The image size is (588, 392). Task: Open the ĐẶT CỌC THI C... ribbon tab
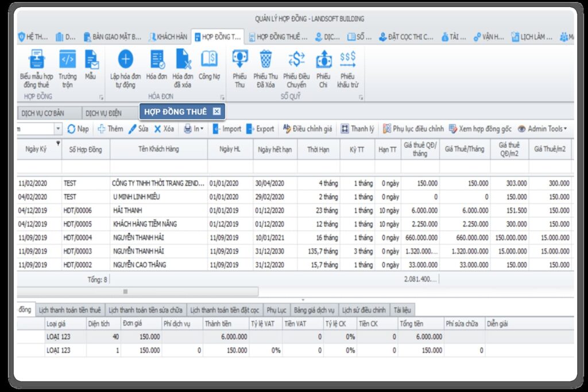point(406,37)
